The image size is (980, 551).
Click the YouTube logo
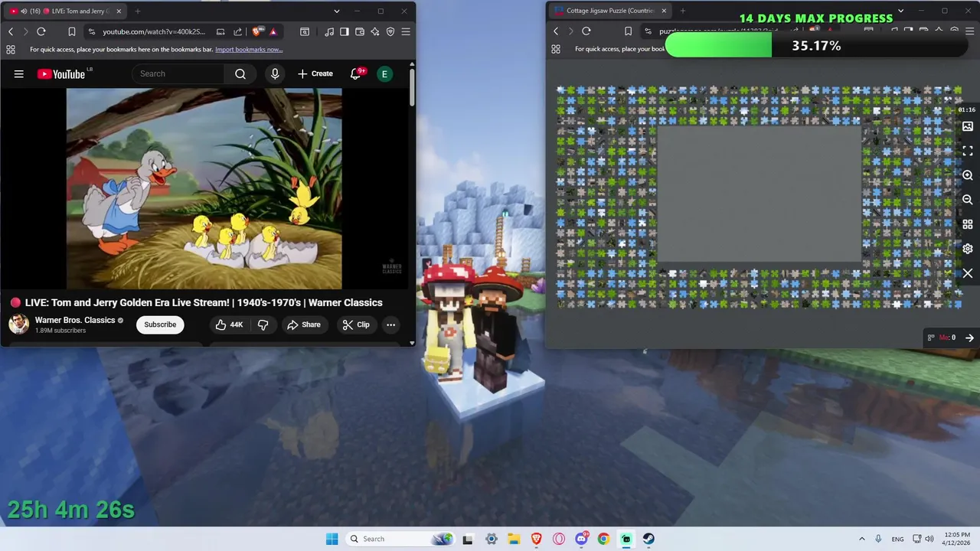pos(61,73)
